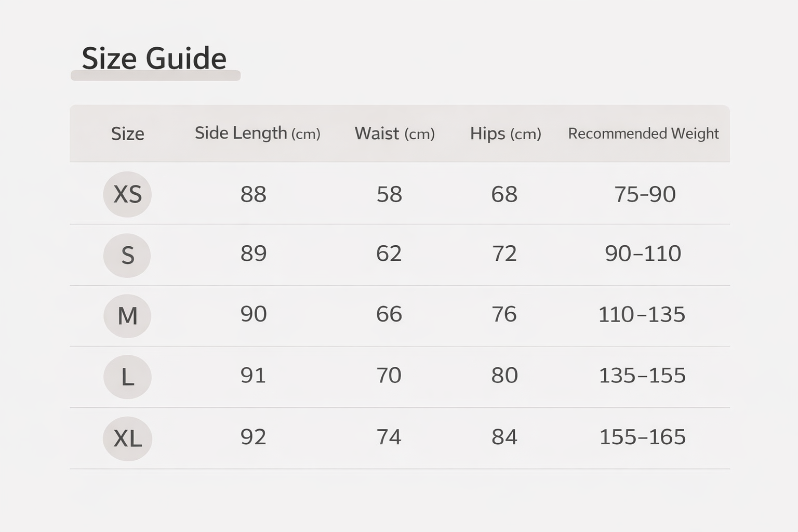Image resolution: width=798 pixels, height=532 pixels.
Task: Click the XS size badge
Action: 127,194
